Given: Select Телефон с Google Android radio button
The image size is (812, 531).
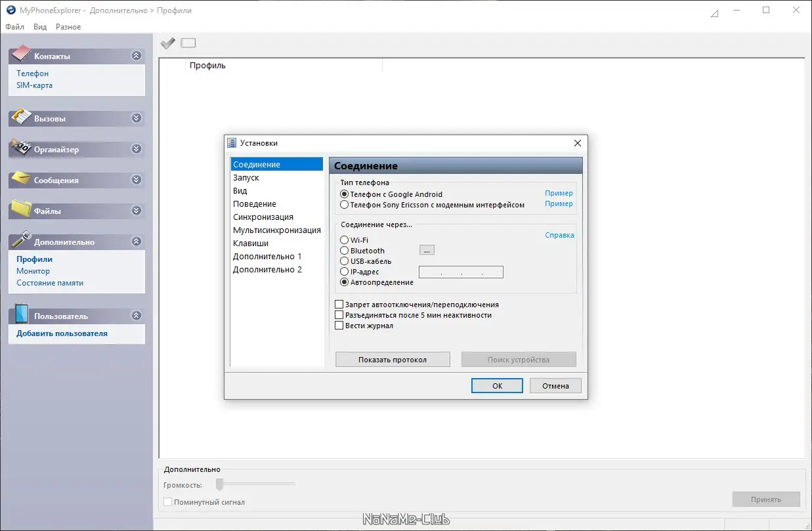Looking at the screenshot, I should click(x=344, y=194).
